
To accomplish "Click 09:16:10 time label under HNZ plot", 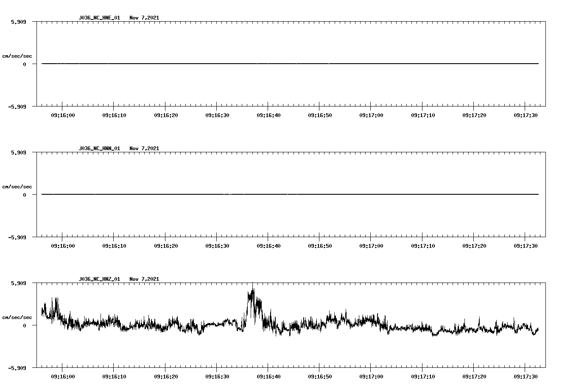I will (x=114, y=377).
